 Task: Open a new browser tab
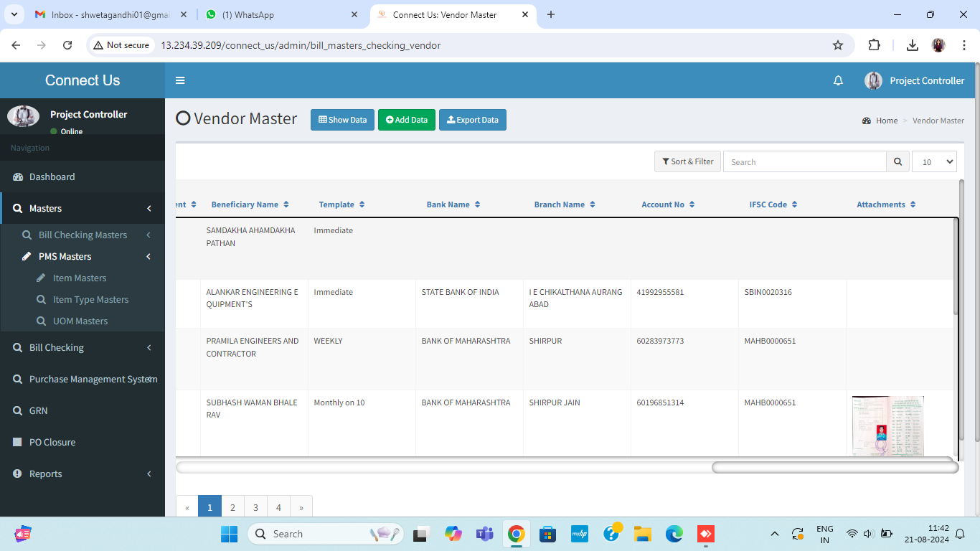pos(551,14)
